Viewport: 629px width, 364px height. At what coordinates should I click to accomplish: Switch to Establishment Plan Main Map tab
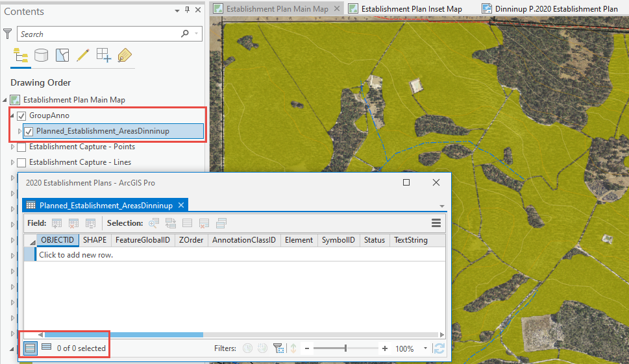point(277,9)
